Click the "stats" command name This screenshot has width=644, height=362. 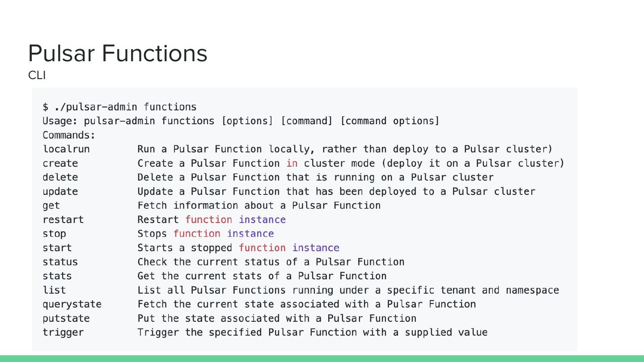tap(57, 276)
